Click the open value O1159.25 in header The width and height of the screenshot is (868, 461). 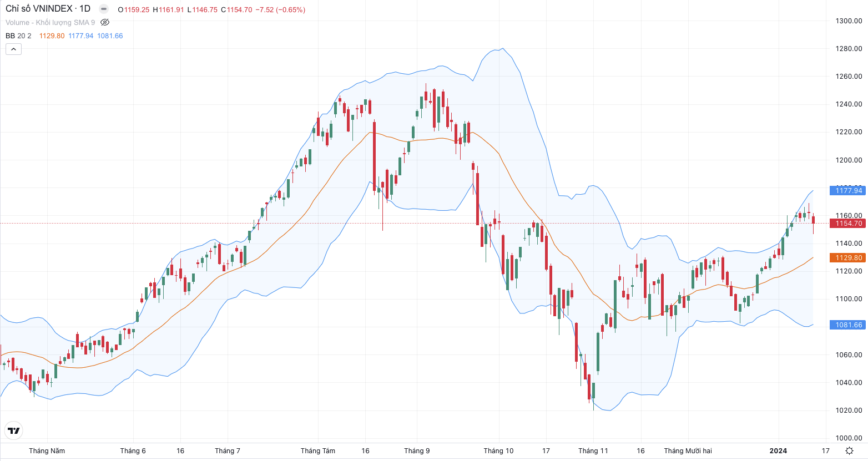pyautogui.click(x=134, y=10)
